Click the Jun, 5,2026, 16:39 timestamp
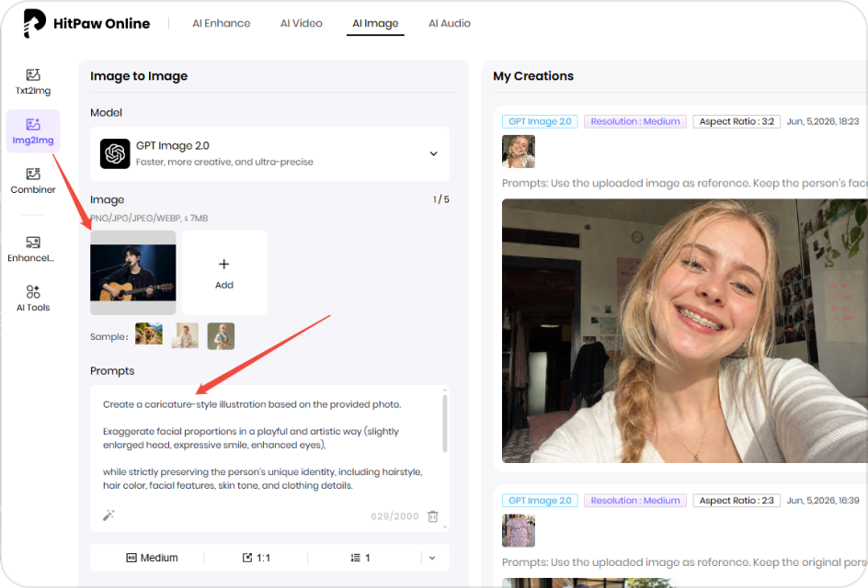The image size is (868, 588). [x=823, y=501]
